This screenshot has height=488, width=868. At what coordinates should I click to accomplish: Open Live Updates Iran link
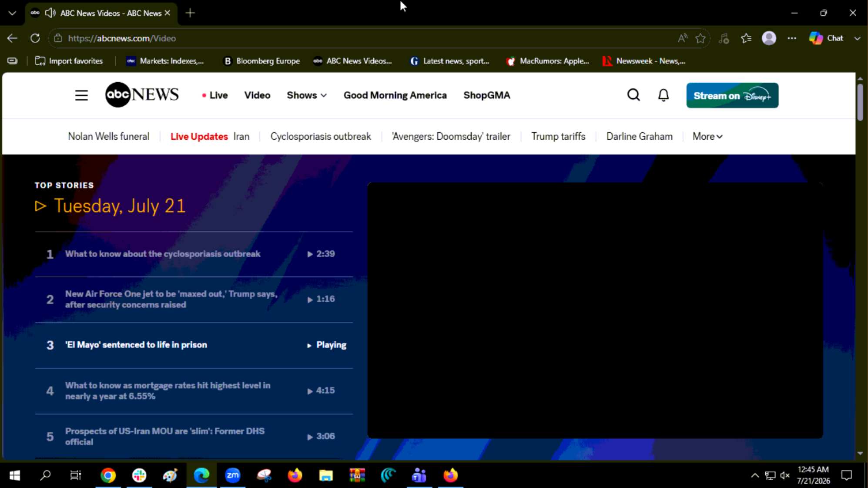pyautogui.click(x=210, y=137)
